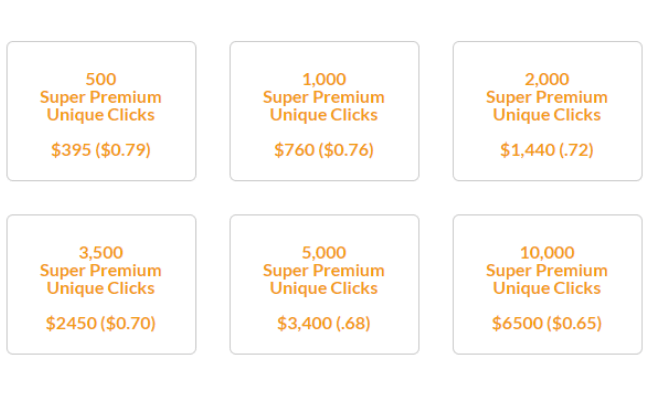Click the "500" quantity heading

(x=101, y=79)
